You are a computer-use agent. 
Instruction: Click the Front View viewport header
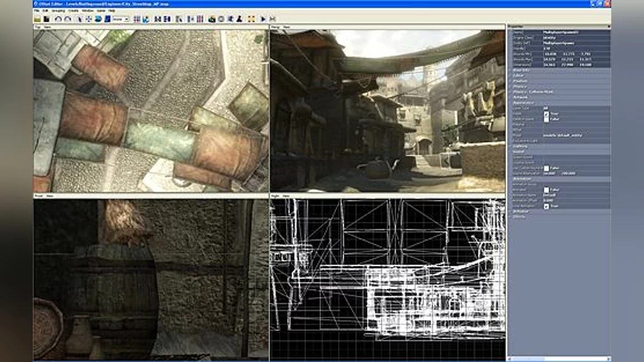[151, 196]
